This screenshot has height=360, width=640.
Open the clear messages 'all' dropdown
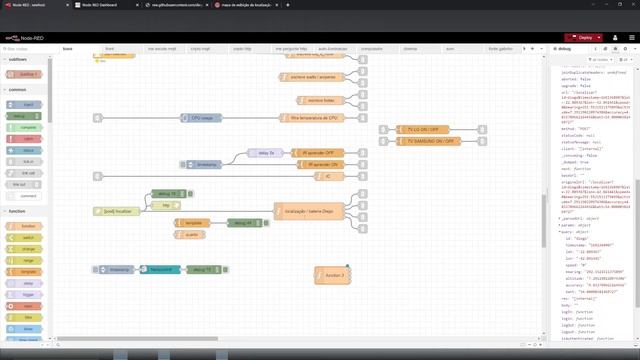625,60
